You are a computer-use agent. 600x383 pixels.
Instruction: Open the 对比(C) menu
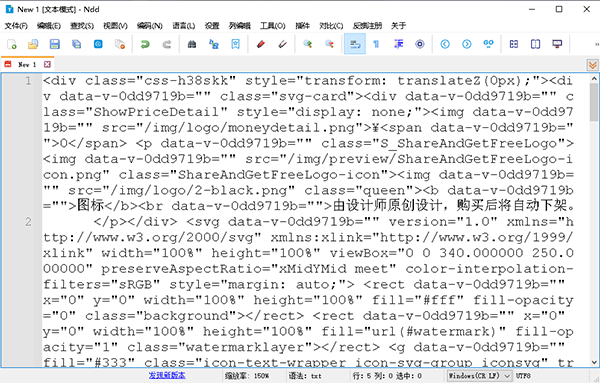click(x=331, y=26)
